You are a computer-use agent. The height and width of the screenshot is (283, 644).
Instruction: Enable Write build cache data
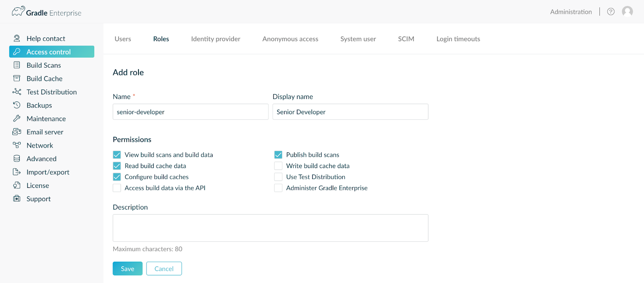coord(278,166)
